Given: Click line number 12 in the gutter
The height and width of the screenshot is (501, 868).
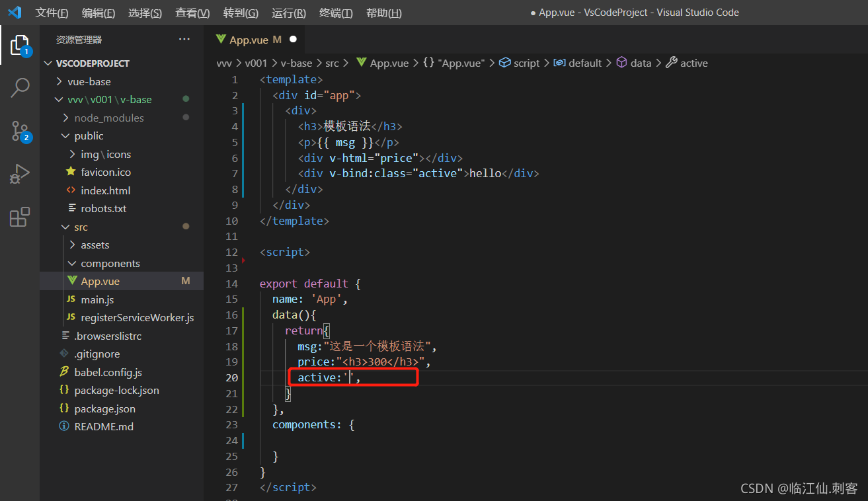Looking at the screenshot, I should pyautogui.click(x=231, y=252).
